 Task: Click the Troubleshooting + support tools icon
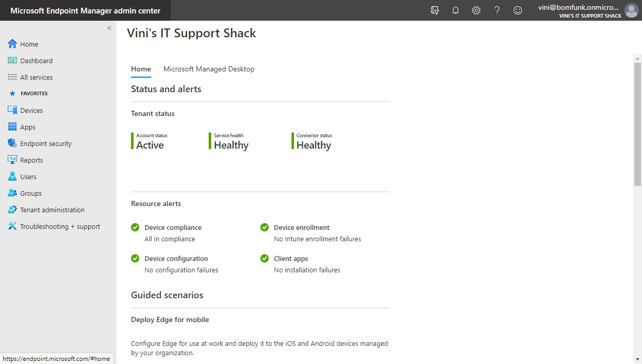tap(12, 226)
